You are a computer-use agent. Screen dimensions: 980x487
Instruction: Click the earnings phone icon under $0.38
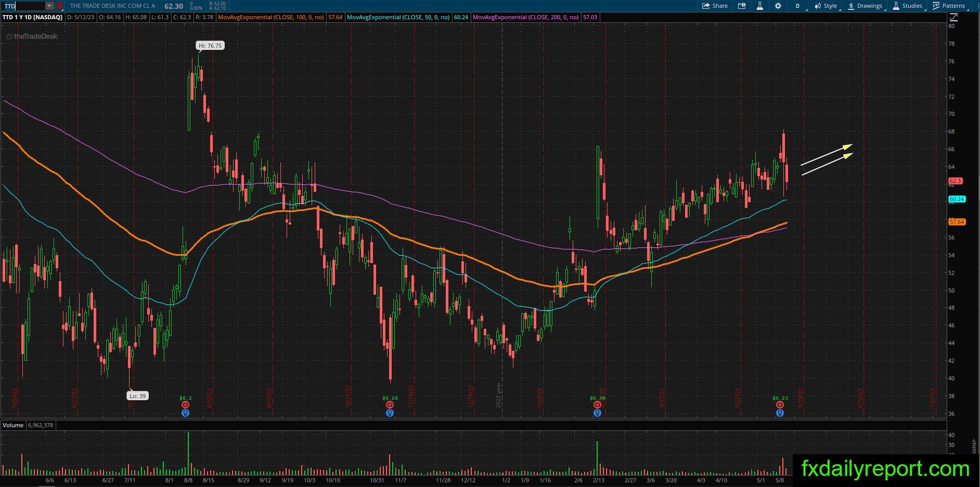(597, 405)
